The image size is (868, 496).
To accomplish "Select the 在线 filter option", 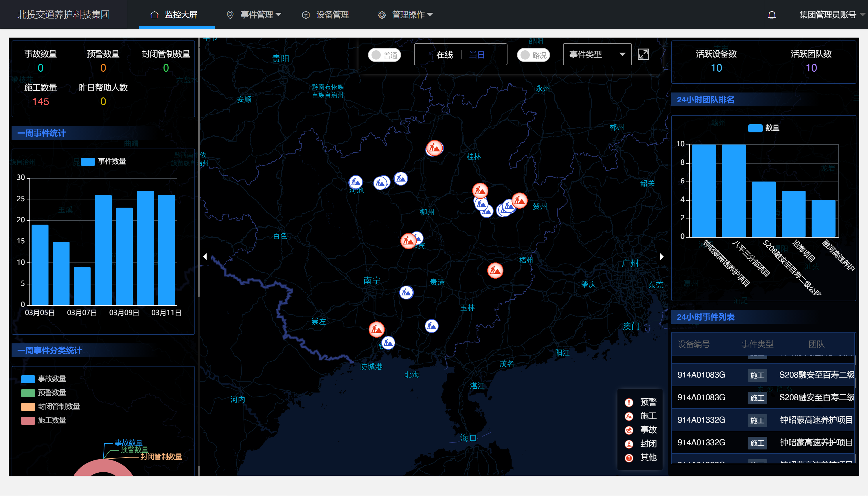I will [444, 55].
